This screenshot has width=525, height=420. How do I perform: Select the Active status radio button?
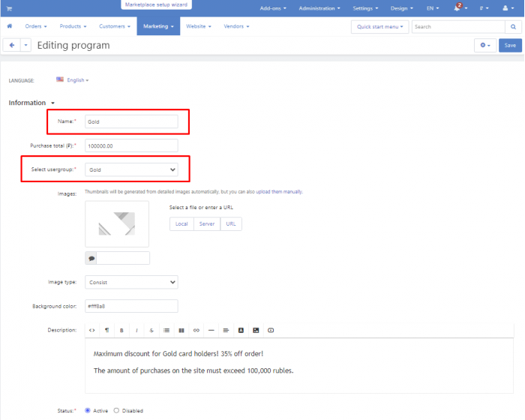coord(88,410)
